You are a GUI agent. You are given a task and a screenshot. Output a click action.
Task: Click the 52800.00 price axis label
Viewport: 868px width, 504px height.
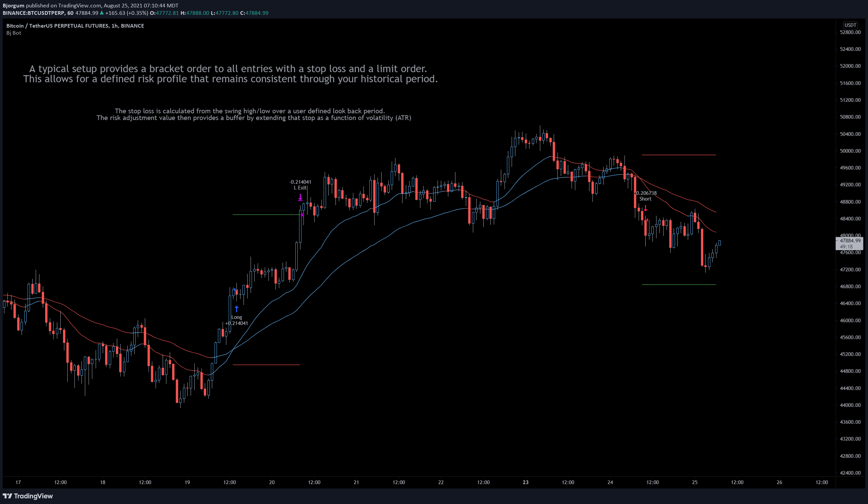(850, 32)
